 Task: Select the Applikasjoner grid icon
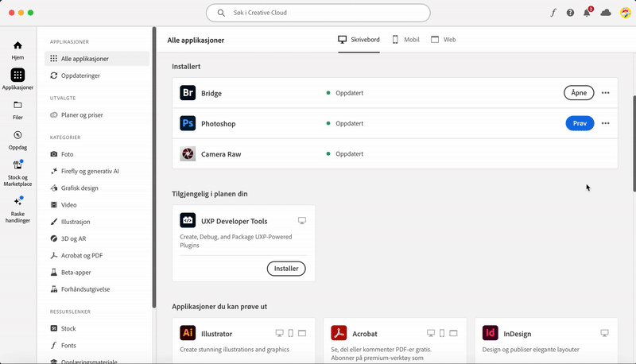pyautogui.click(x=17, y=75)
